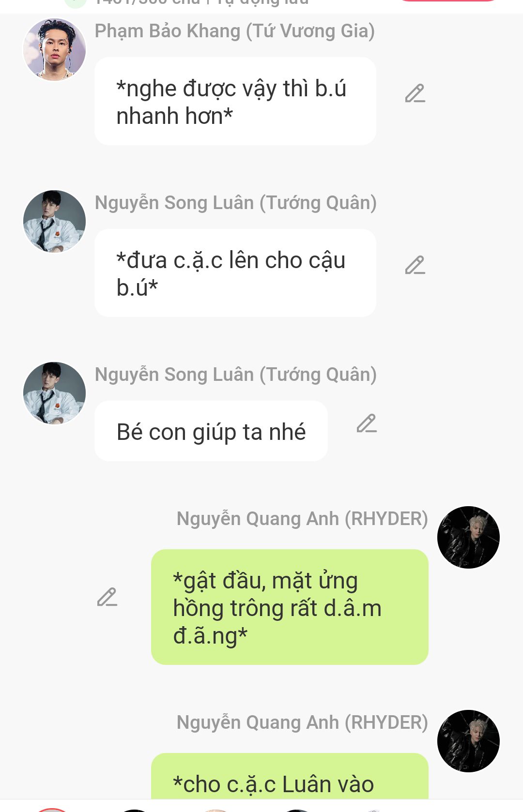523x812 pixels.
Task: Click the pencil icon next to "gật đầu, mặt ửng hồng"
Action: [x=107, y=597]
